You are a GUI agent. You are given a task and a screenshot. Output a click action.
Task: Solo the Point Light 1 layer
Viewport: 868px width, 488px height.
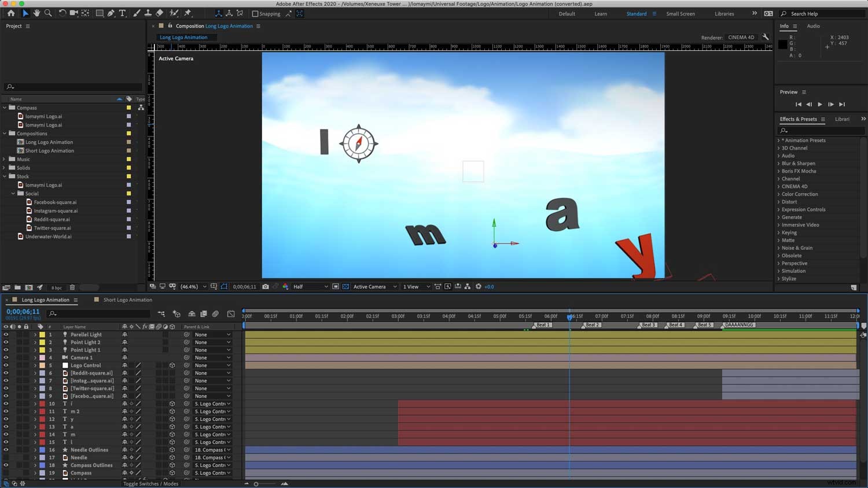[19, 350]
